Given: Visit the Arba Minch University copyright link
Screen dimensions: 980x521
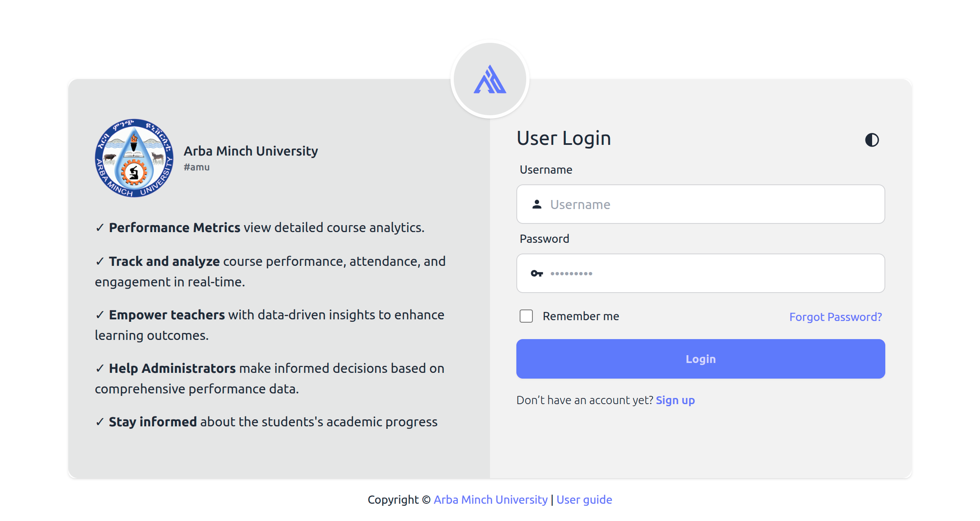Looking at the screenshot, I should (x=490, y=500).
